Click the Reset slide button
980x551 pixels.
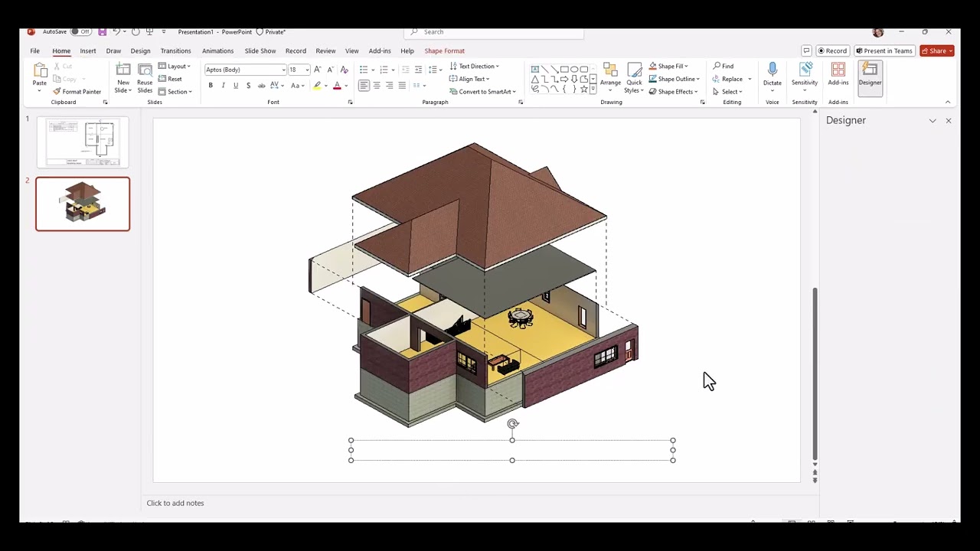click(x=170, y=79)
